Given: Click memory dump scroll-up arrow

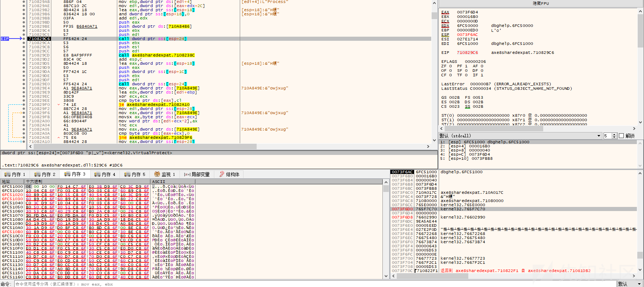Looking at the screenshot, I should coord(386,182).
